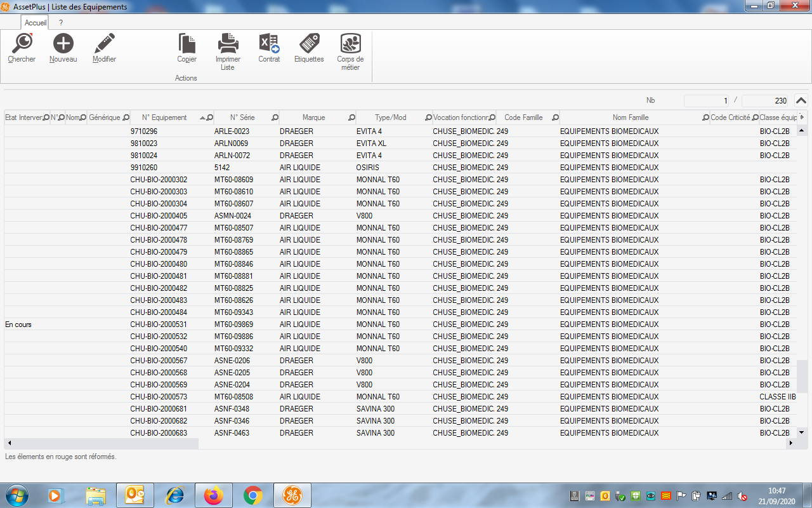Select row CHU-BIO-2000531 marked En cours

coord(400,324)
